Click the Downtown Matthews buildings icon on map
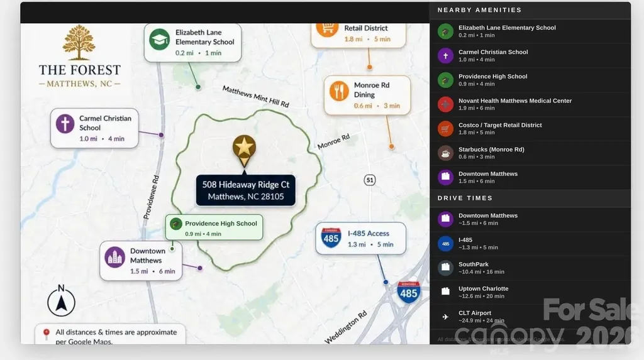This screenshot has width=644, height=360. pos(114,257)
